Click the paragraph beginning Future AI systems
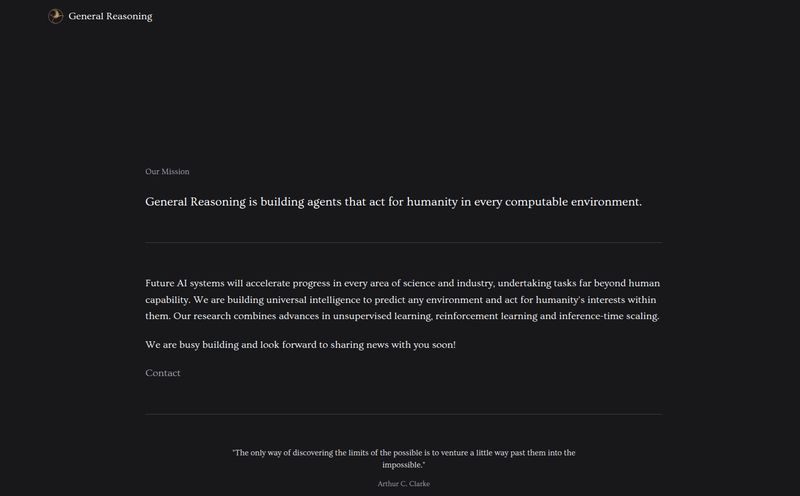Viewport: 800px width, 496px height. tap(403, 300)
